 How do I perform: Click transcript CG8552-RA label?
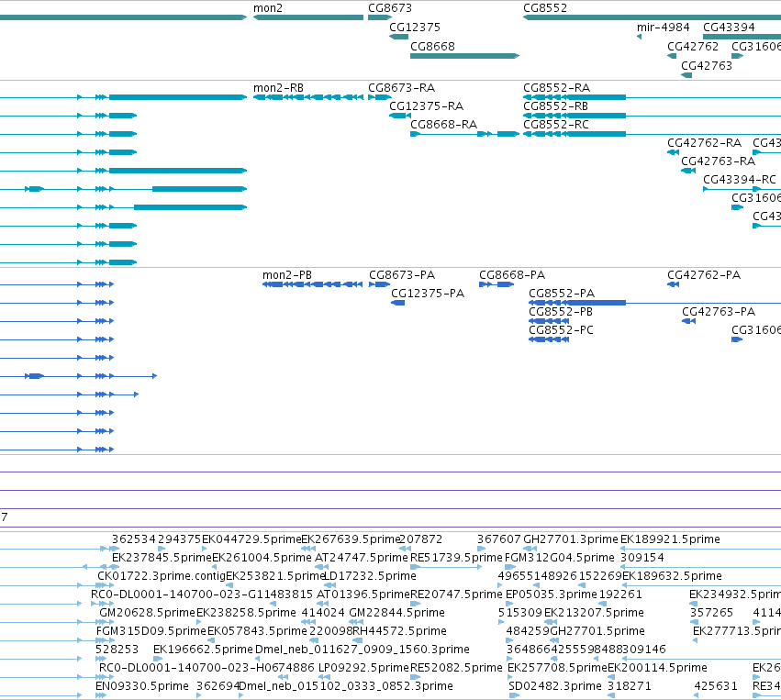tap(556, 88)
